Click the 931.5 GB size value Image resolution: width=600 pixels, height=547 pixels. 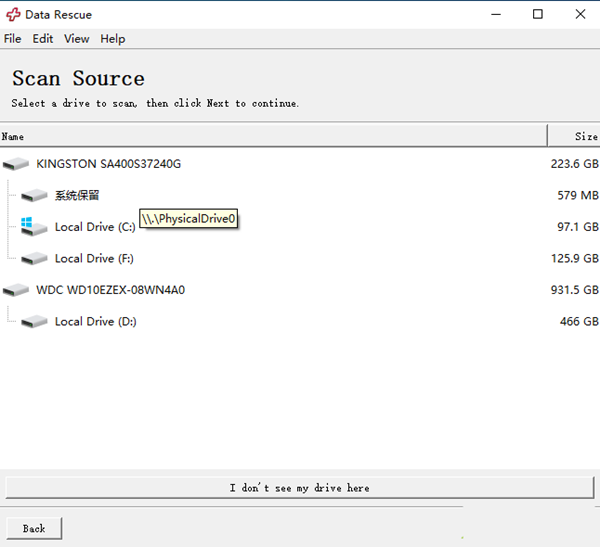[x=574, y=290]
